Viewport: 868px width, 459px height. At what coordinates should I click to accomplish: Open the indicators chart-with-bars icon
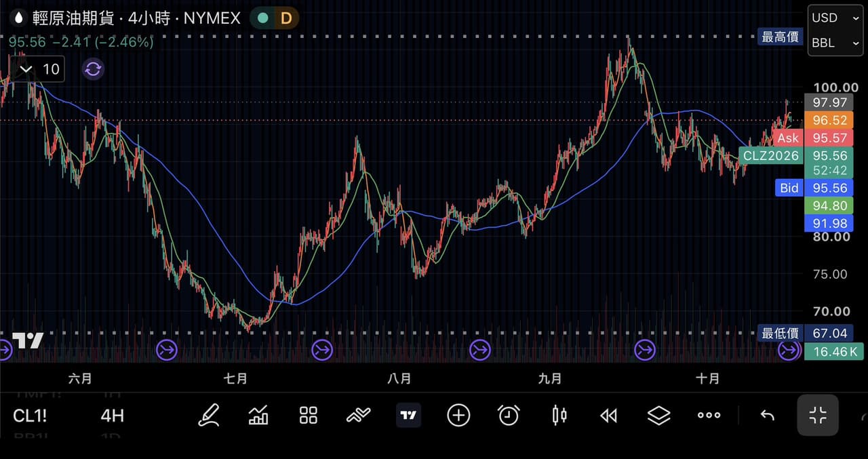(258, 415)
